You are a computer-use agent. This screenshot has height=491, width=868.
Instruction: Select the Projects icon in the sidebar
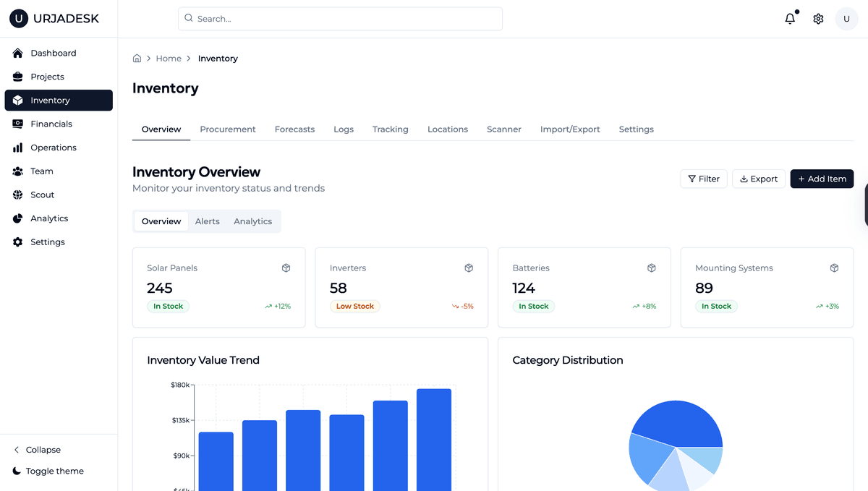point(18,77)
